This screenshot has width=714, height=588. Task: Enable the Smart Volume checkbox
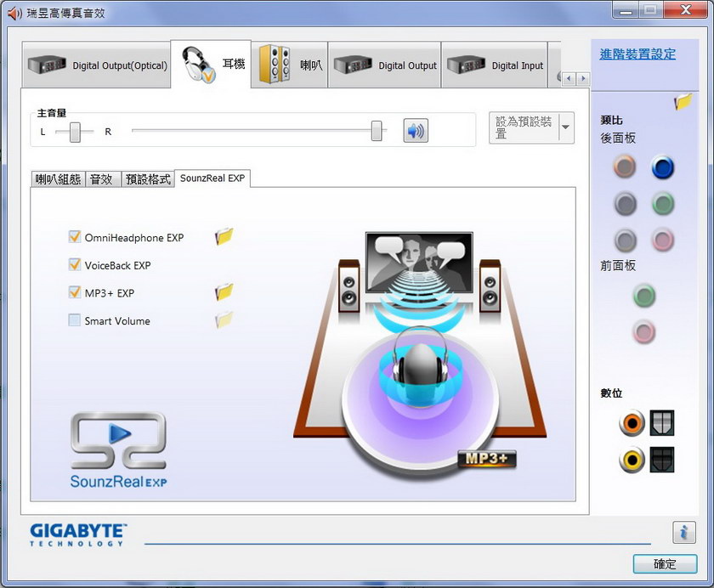pyautogui.click(x=74, y=320)
